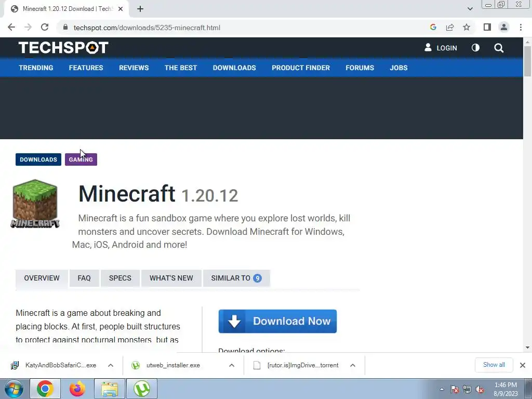
Task: Click the network tray icon
Action: [467, 389]
